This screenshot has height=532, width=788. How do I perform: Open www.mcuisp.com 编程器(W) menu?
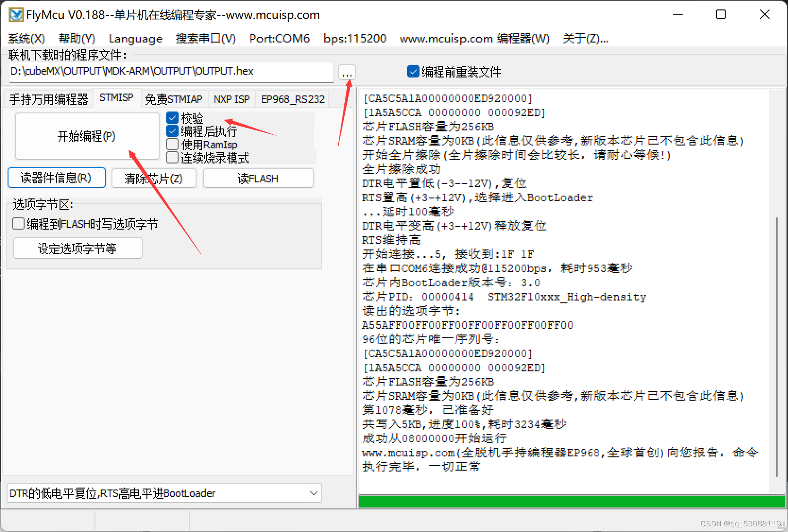pos(474,39)
